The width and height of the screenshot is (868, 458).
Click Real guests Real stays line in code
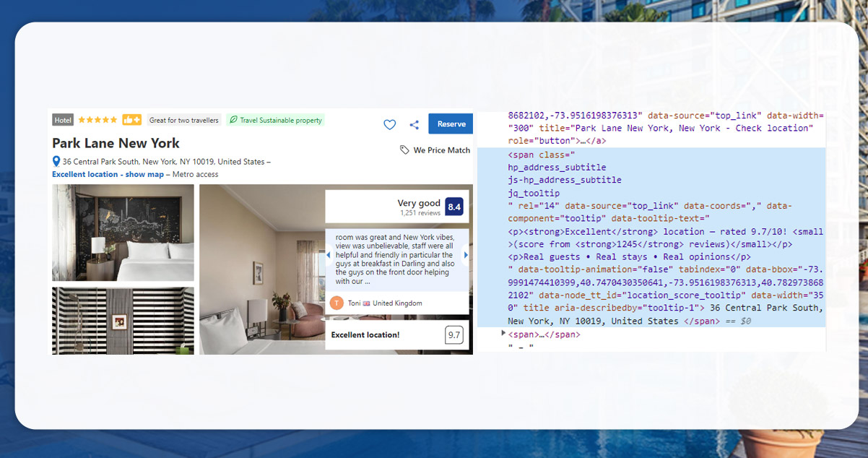coord(629,256)
